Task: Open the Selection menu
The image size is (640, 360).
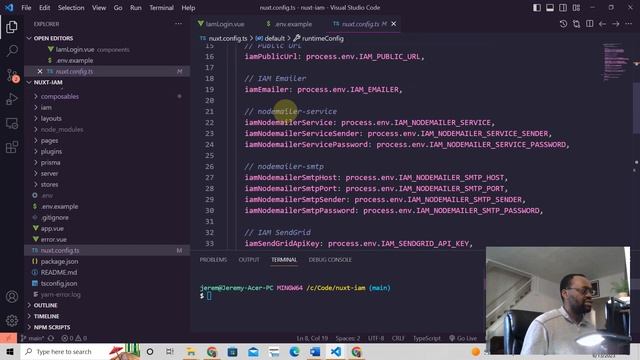Action: 71,8
